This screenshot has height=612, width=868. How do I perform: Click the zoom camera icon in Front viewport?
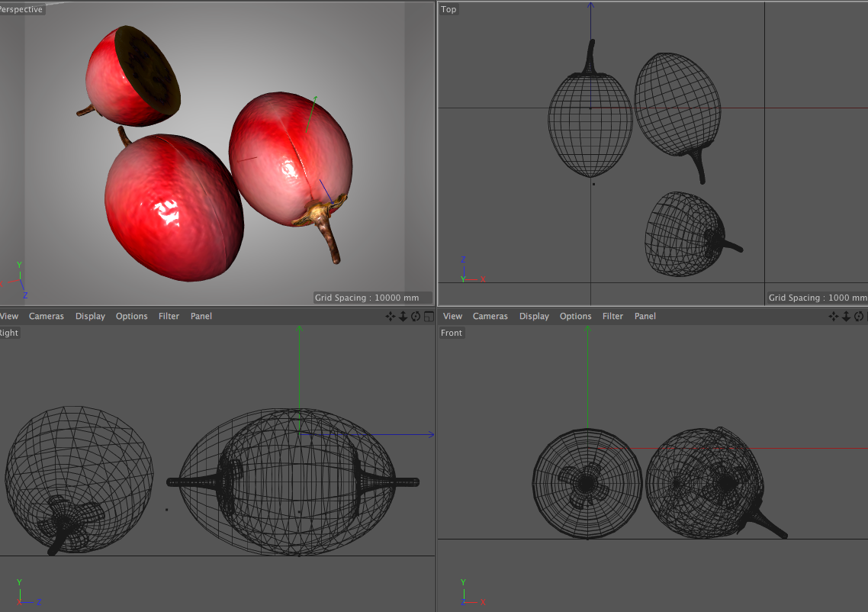[846, 317]
